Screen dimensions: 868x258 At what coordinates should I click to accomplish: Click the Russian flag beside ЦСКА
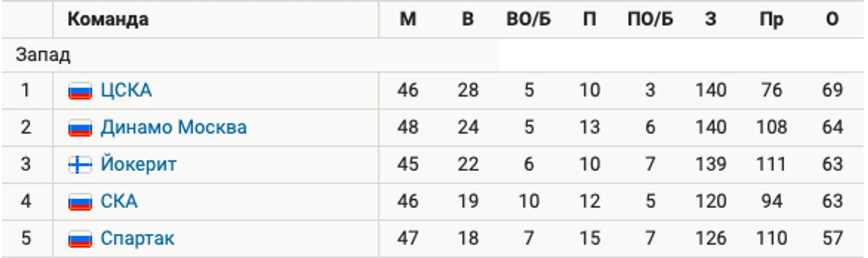tap(80, 91)
